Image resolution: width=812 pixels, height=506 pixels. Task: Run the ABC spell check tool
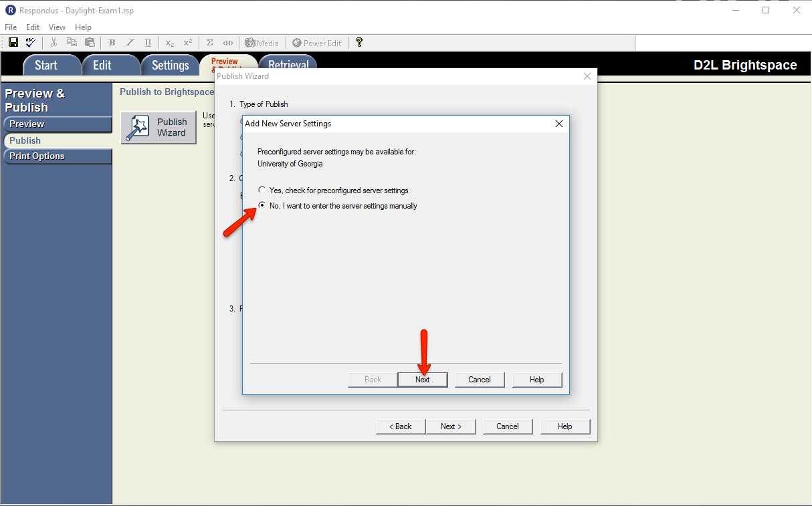31,43
